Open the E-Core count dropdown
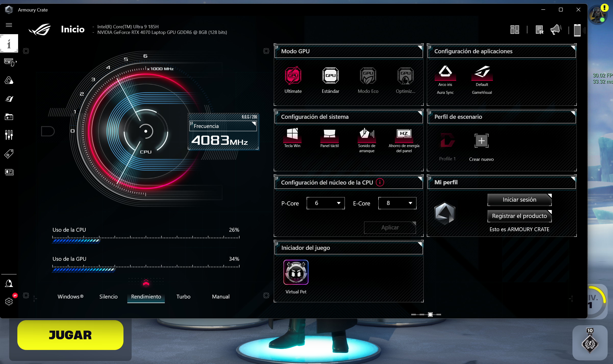613x364 pixels. coord(397,203)
